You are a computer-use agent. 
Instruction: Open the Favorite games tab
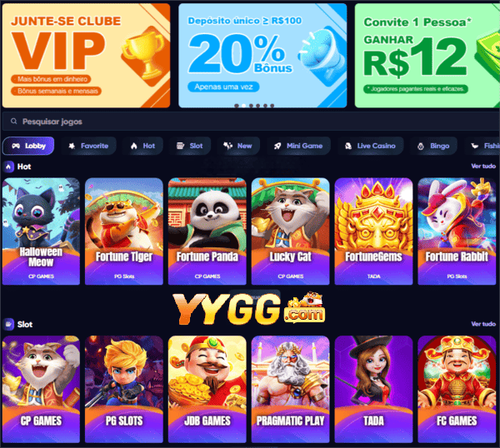click(x=88, y=146)
